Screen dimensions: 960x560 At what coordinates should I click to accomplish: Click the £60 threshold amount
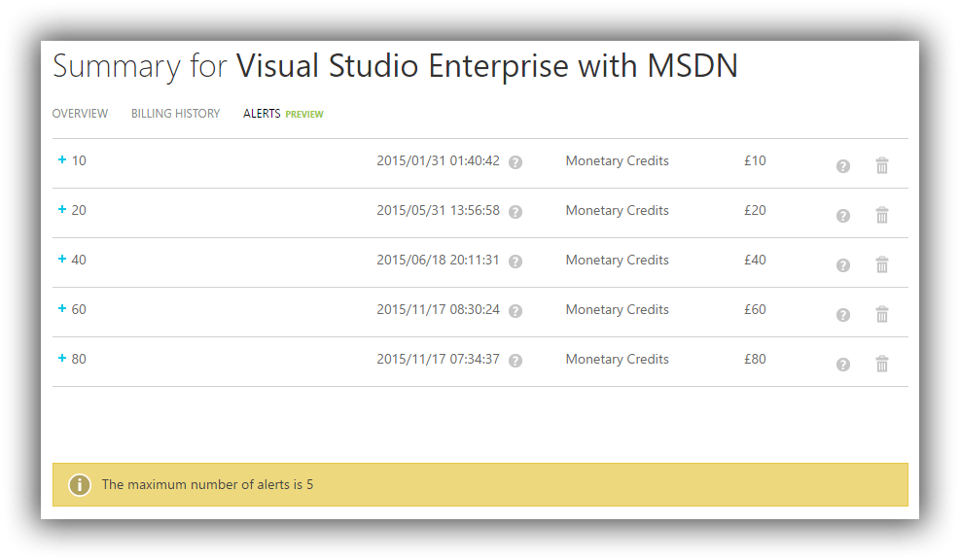coord(755,310)
